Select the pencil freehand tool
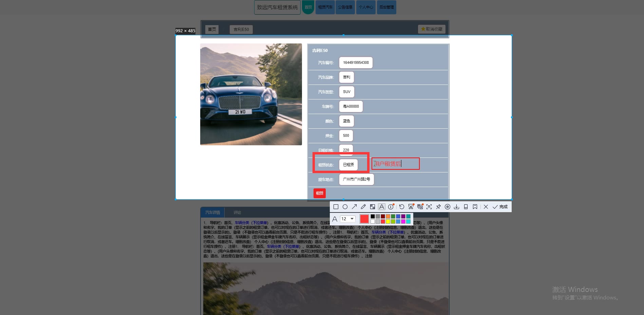The image size is (644, 315). (363, 207)
